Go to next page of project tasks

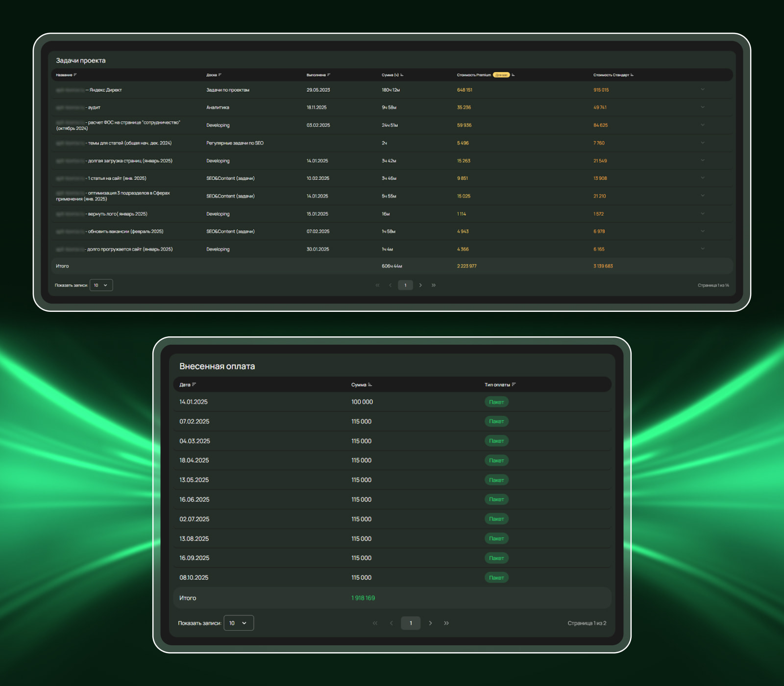(420, 285)
